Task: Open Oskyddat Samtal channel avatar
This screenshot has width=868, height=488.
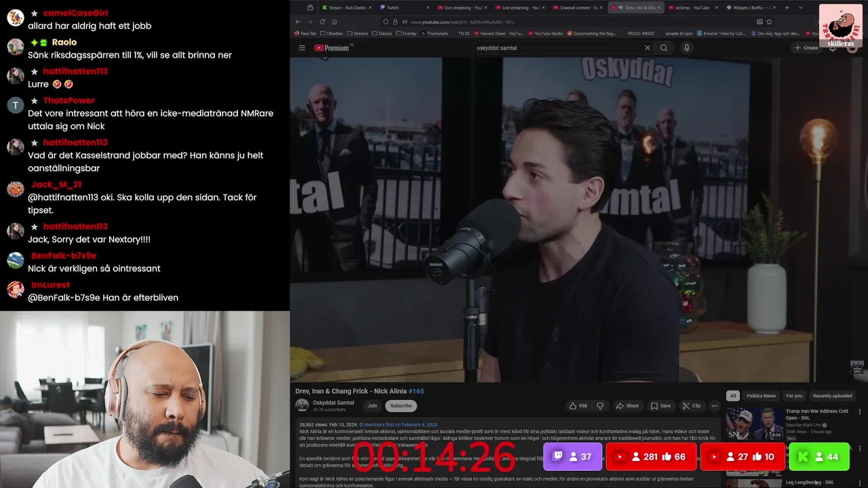Action: tap(302, 405)
